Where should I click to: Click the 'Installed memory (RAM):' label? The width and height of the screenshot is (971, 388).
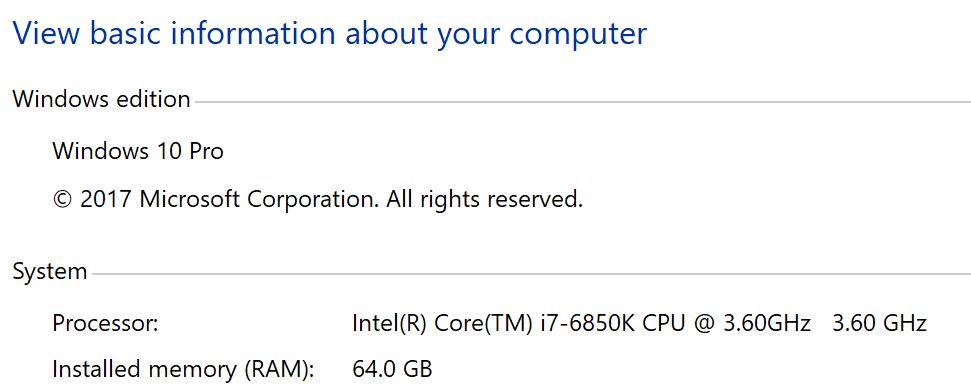tap(184, 369)
